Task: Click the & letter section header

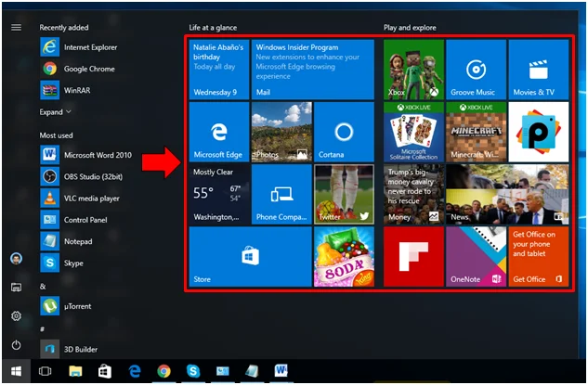Action: point(43,287)
